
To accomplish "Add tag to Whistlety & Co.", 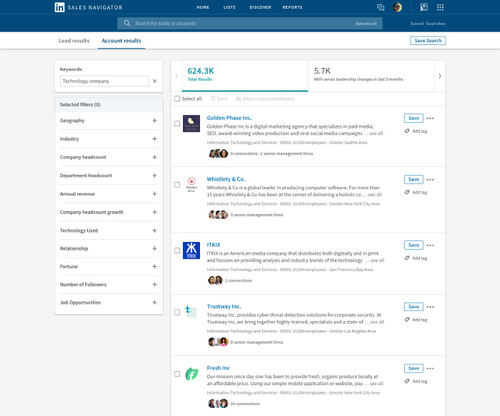I will coord(416,192).
